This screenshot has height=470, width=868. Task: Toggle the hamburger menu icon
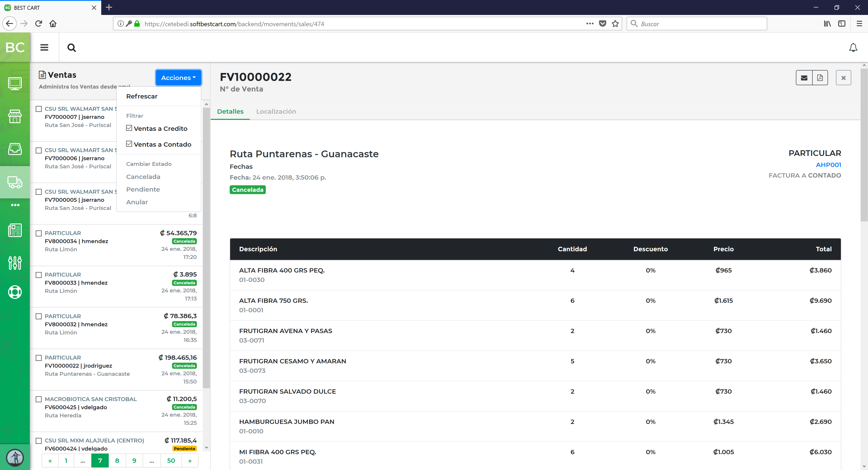44,47
